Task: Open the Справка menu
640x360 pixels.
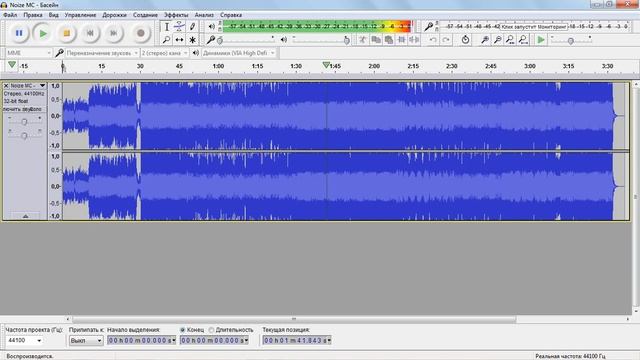Action: [231, 15]
